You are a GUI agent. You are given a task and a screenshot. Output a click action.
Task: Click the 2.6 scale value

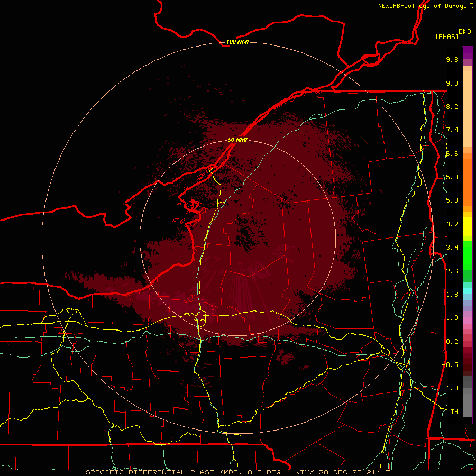coord(452,271)
